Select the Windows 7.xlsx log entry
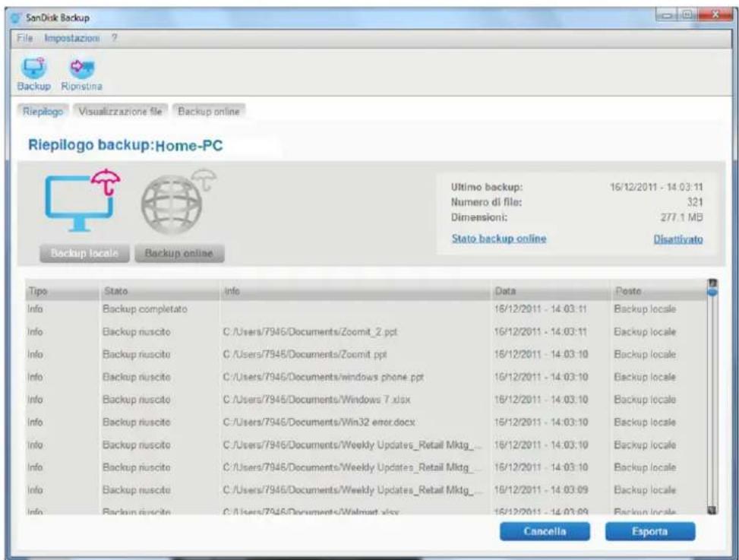739x560 pixels. tap(366, 400)
